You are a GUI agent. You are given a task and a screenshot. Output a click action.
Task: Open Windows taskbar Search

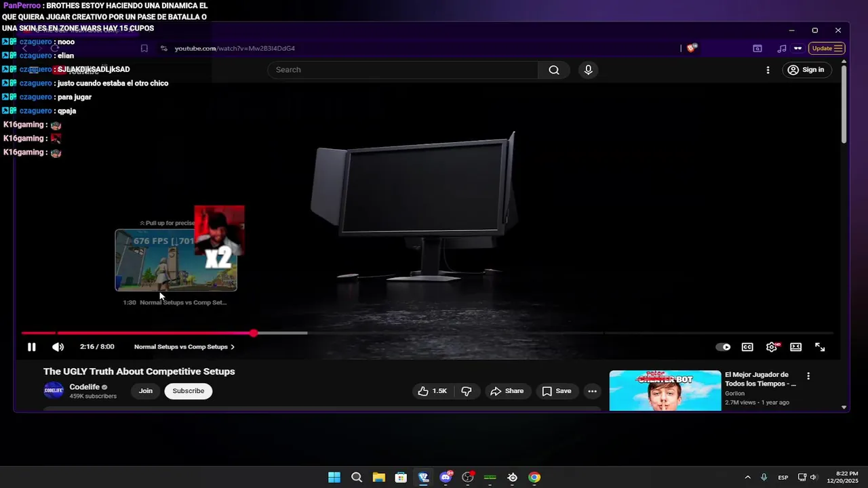(x=357, y=477)
